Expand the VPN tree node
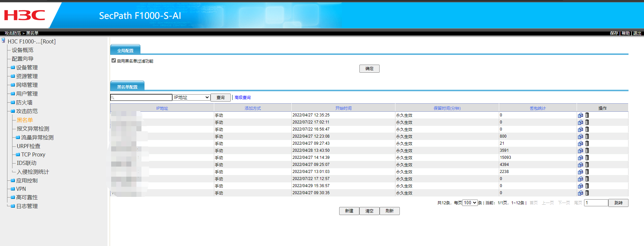This screenshot has height=246, width=644. tap(13, 189)
